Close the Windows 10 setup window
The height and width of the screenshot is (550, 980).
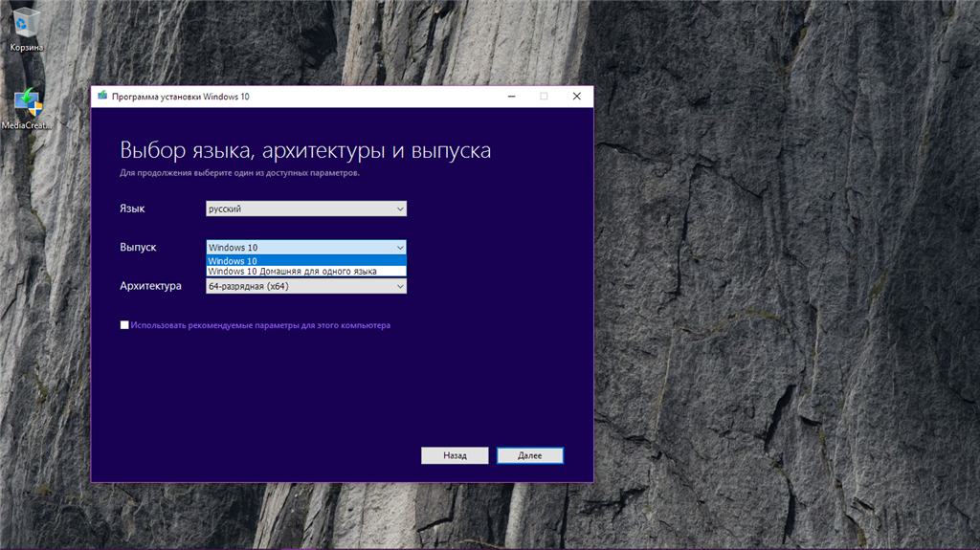[577, 97]
